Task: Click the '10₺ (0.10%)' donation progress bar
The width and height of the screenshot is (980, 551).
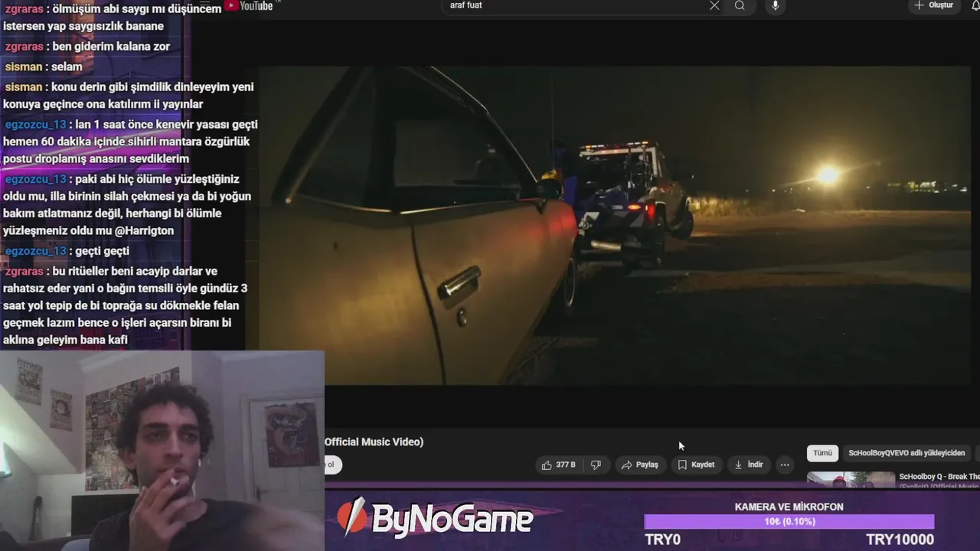Action: click(789, 522)
